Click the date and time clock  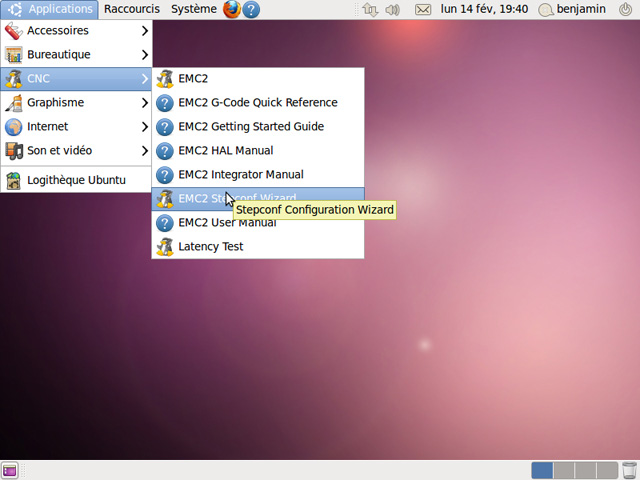pyautogui.click(x=484, y=9)
